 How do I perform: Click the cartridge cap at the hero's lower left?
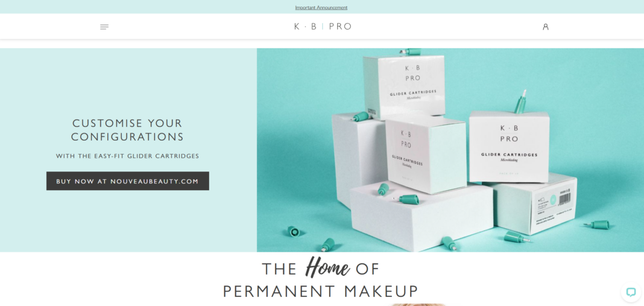coord(294,231)
